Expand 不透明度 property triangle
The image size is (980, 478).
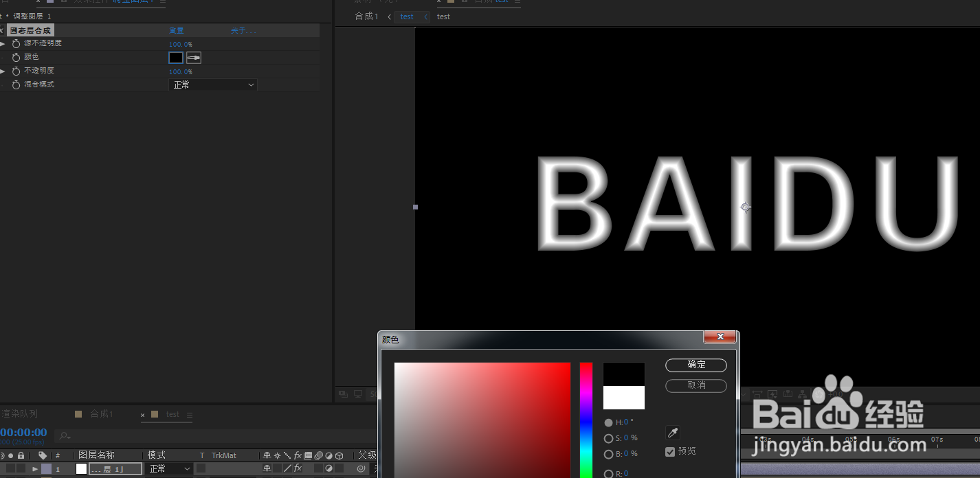(3, 71)
